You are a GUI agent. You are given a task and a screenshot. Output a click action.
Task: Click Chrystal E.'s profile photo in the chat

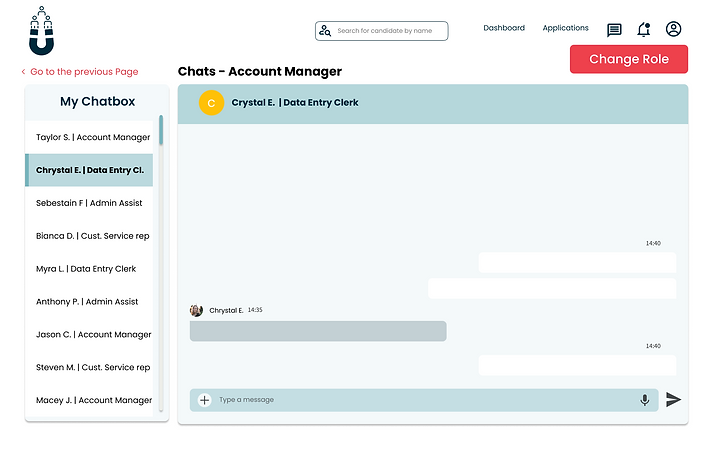click(196, 311)
